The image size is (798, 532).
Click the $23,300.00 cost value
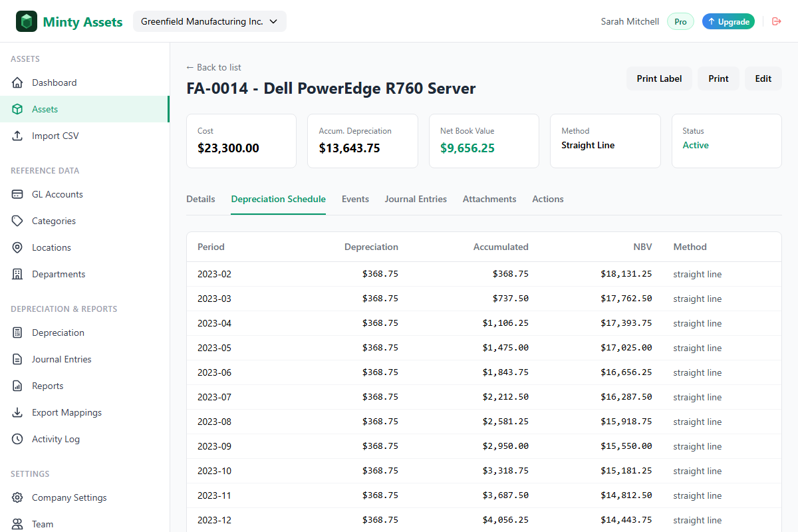coord(228,148)
